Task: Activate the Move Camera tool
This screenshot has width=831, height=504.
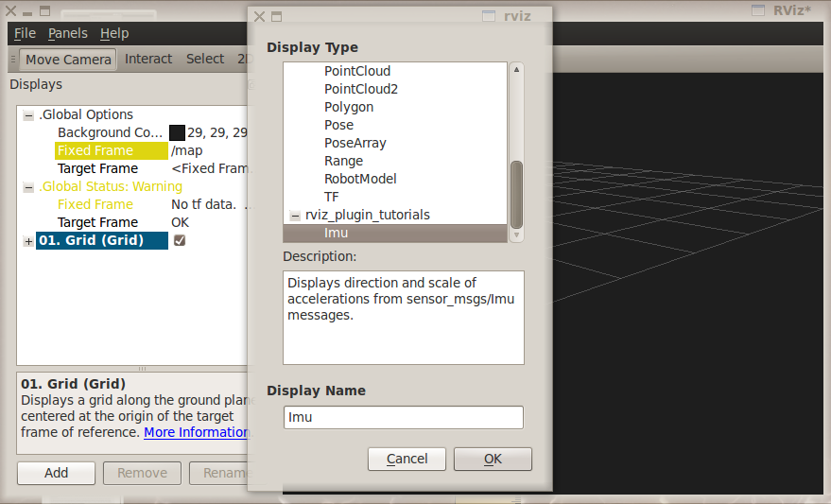Action: click(68, 60)
